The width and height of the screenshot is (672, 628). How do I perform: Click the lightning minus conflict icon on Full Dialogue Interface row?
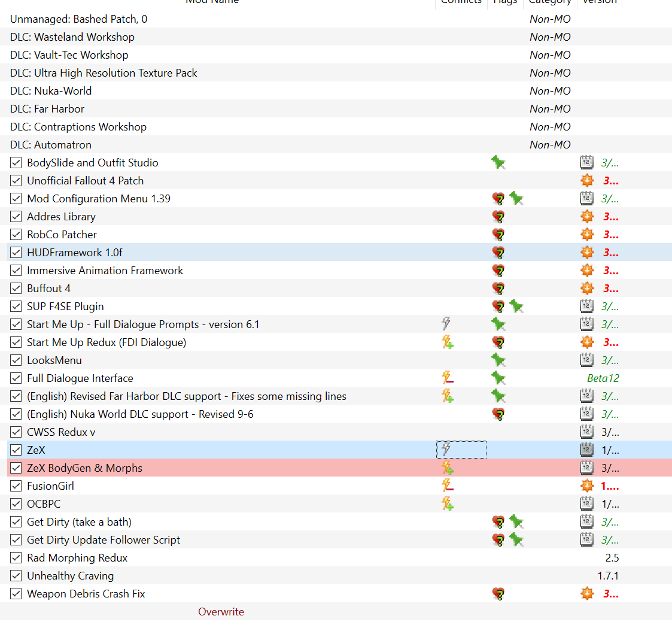click(x=448, y=378)
